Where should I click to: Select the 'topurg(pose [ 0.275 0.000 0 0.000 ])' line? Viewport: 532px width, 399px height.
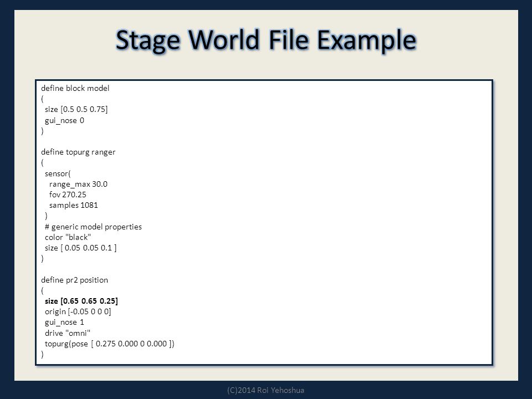click(110, 344)
